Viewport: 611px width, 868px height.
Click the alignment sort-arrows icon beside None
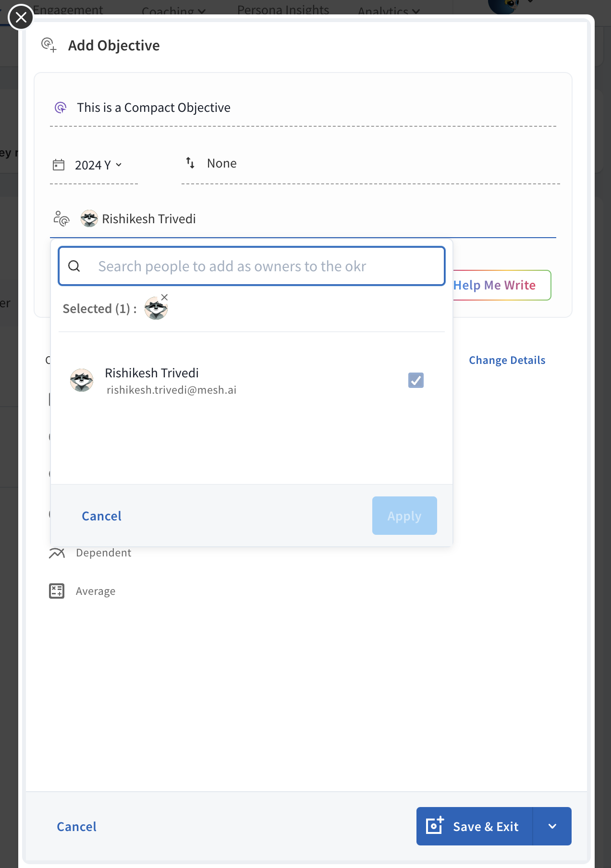click(x=190, y=163)
